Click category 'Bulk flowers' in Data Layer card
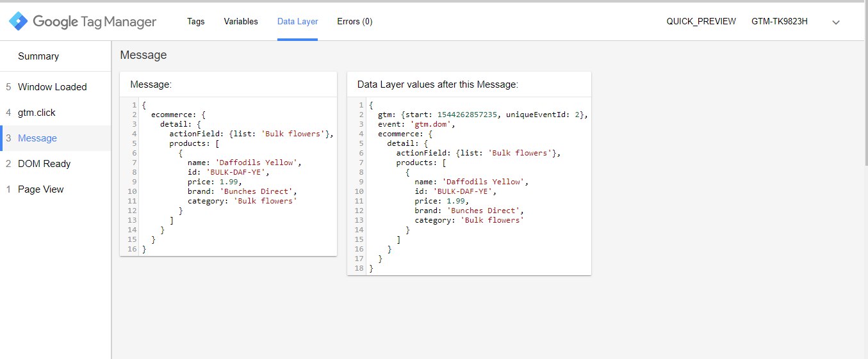This screenshot has height=359, width=868. tap(493, 220)
